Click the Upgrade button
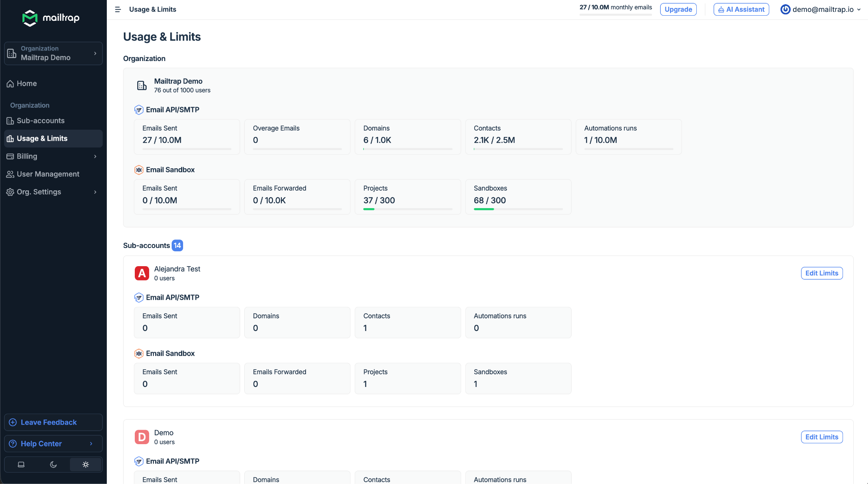The image size is (868, 484). click(x=678, y=9)
